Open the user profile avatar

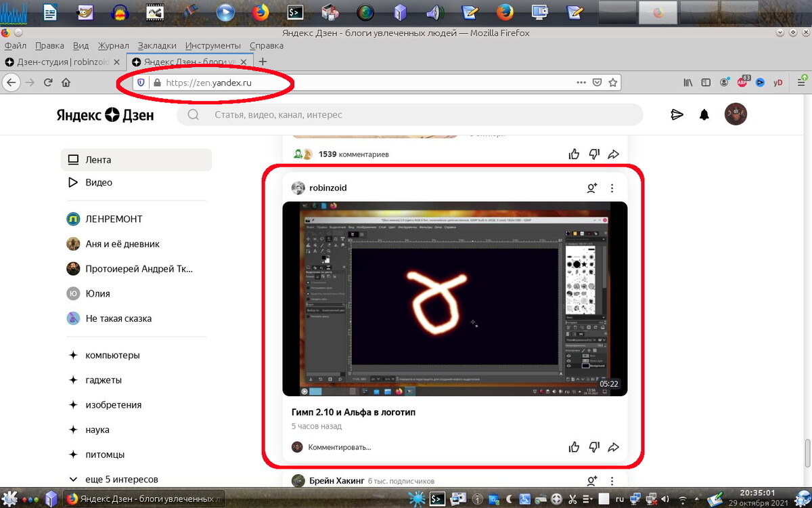736,114
